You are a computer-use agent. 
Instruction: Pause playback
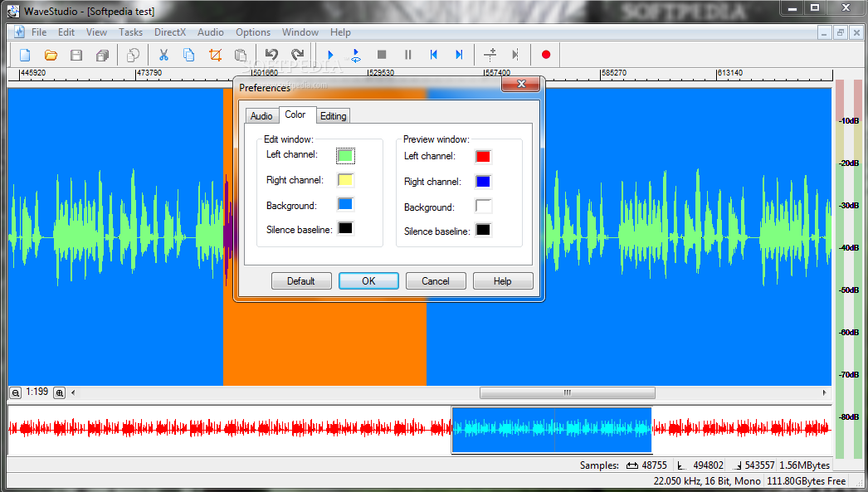pos(408,55)
